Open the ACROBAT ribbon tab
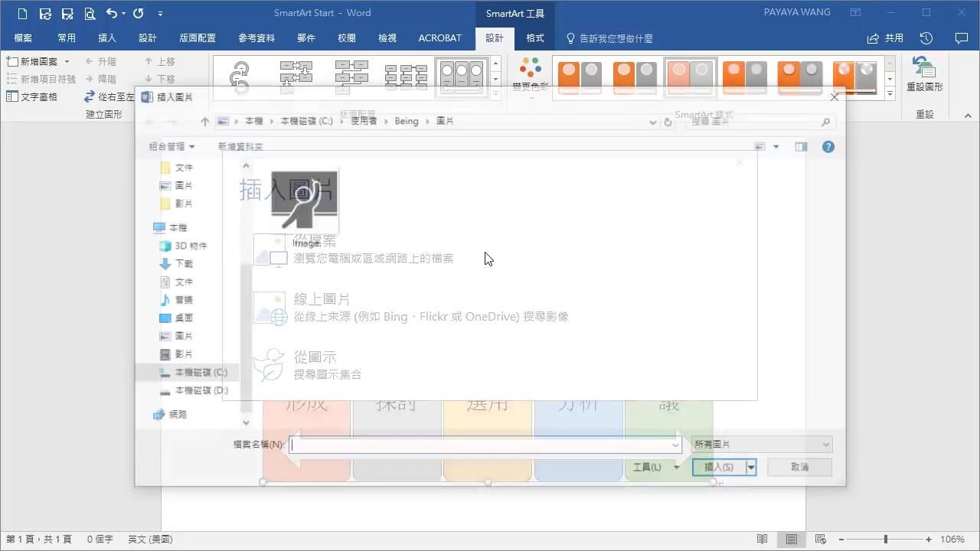The height and width of the screenshot is (551, 980). pyautogui.click(x=440, y=37)
